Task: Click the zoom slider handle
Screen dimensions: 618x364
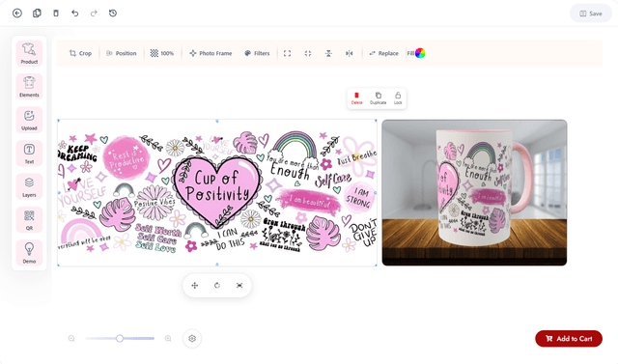Action: click(x=120, y=338)
